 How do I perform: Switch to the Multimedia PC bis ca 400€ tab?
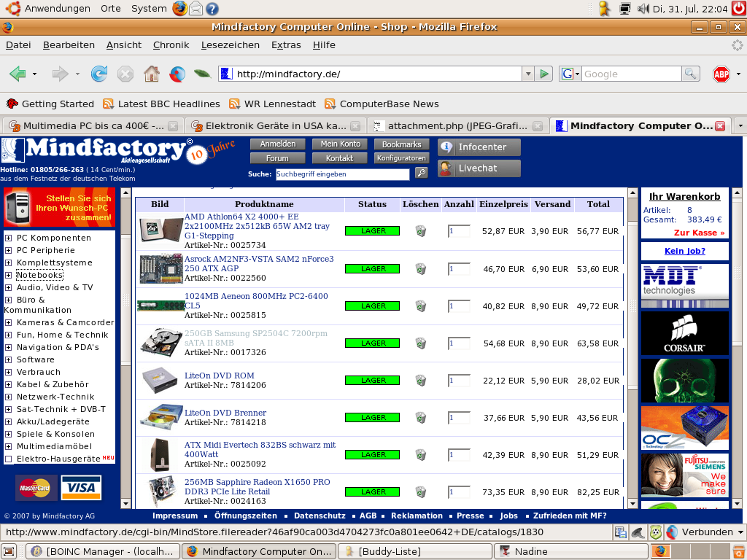point(93,125)
